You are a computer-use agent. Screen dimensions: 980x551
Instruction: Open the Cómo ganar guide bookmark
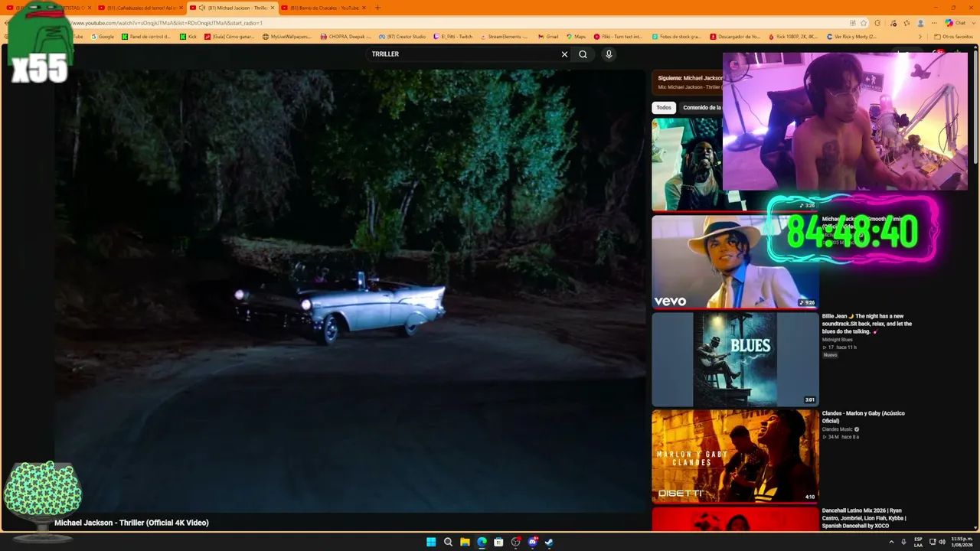(230, 36)
